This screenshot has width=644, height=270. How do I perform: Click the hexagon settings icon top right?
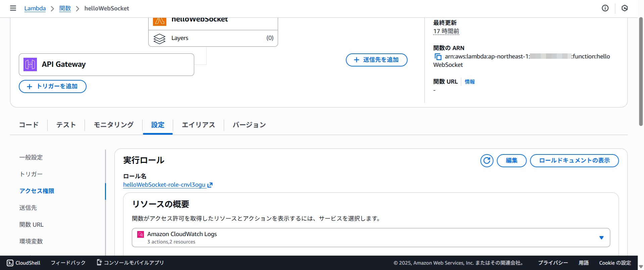click(625, 8)
